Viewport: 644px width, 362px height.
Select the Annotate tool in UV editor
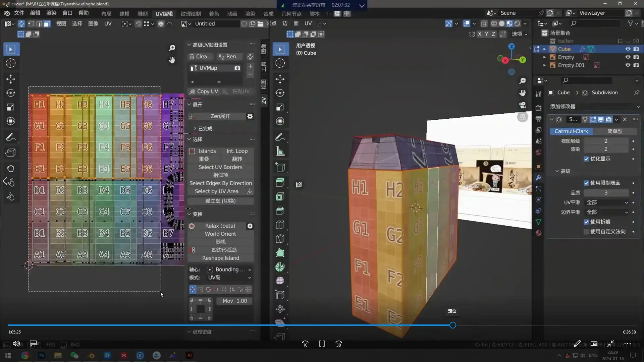11,137
